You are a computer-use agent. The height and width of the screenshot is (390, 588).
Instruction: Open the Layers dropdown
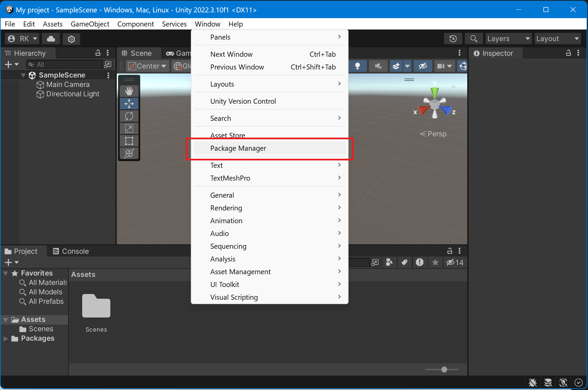point(508,39)
